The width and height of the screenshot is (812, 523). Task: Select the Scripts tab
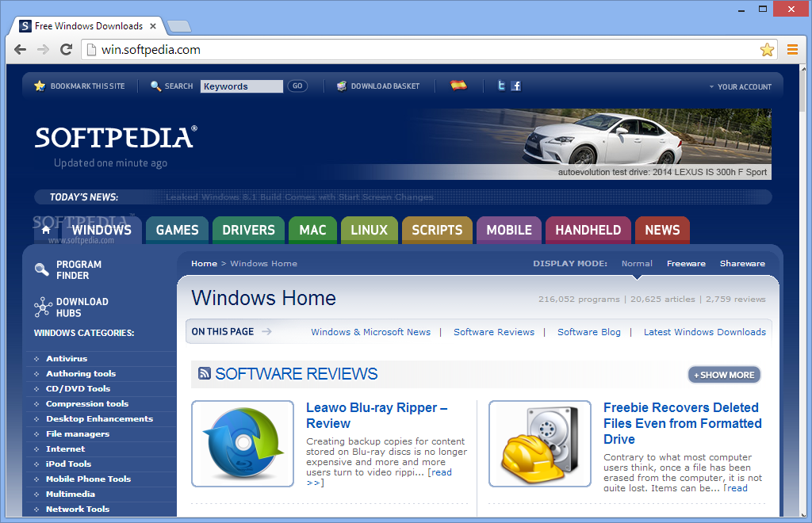coord(437,231)
